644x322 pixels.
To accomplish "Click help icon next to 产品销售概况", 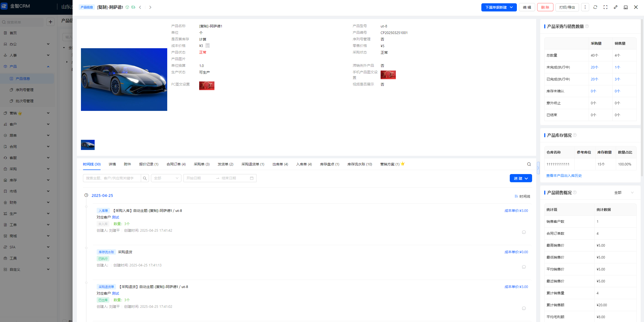I will (x=575, y=192).
